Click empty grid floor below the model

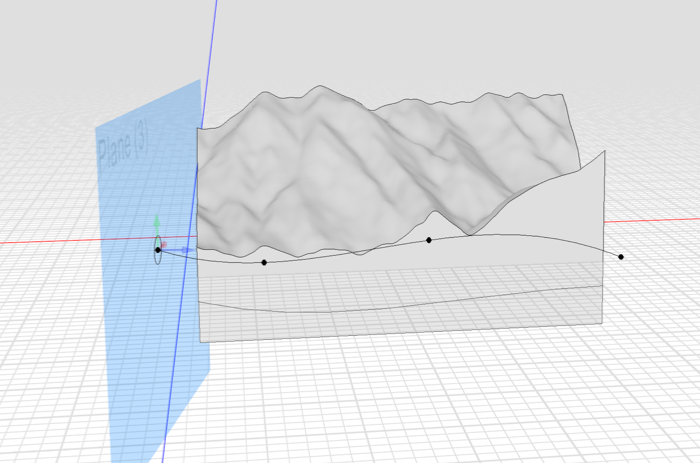click(x=400, y=400)
